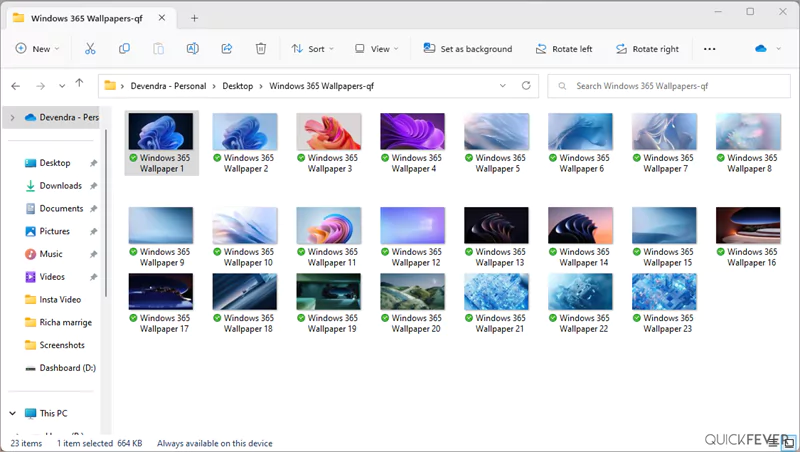This screenshot has height=452, width=800.
Task: Expand address bar history dropdown
Action: point(503,86)
